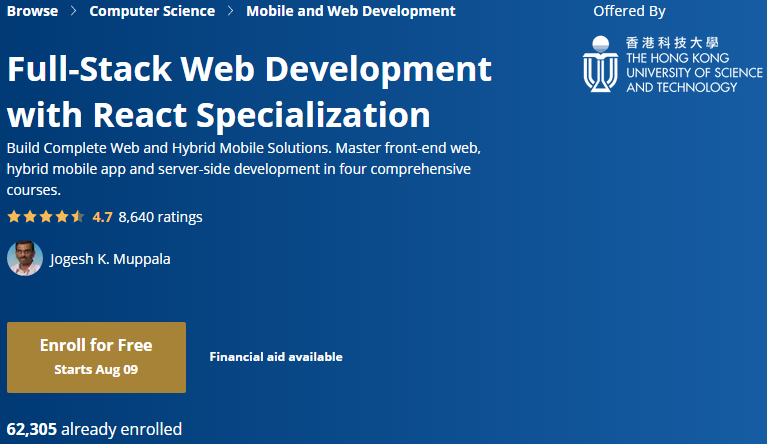Image resolution: width=767 pixels, height=444 pixels.
Task: Click Financial aid available link
Action: 276,357
